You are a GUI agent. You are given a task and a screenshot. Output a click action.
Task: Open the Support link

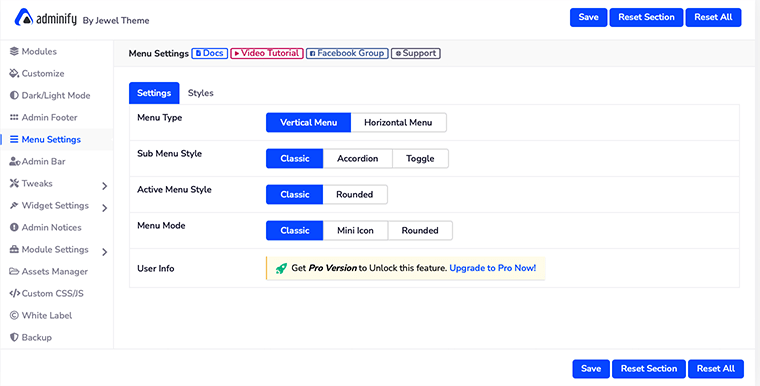[x=415, y=53]
